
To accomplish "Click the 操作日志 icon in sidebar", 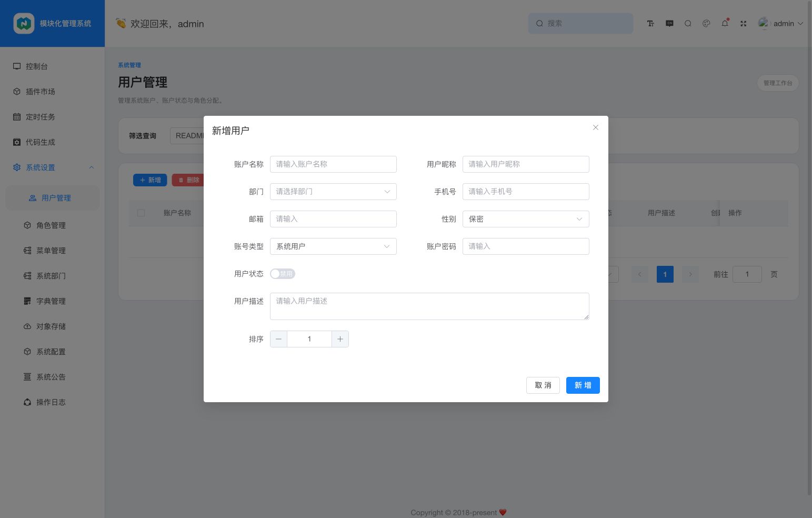I will [27, 402].
